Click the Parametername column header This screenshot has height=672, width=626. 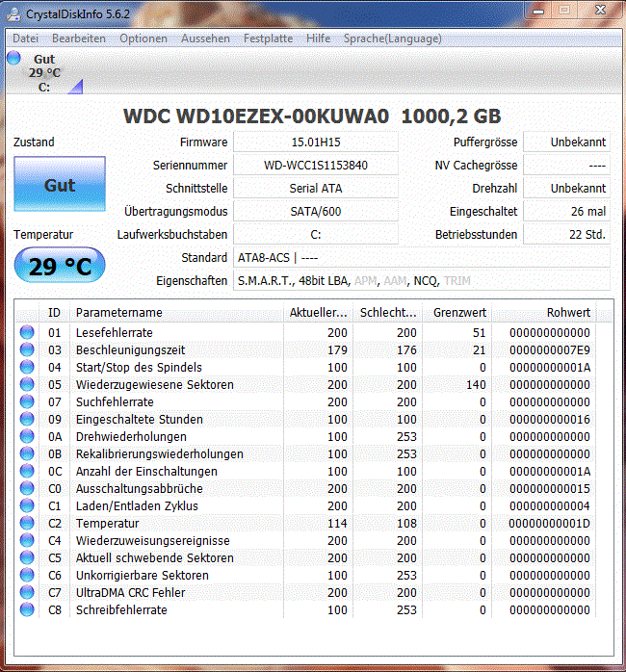click(176, 313)
